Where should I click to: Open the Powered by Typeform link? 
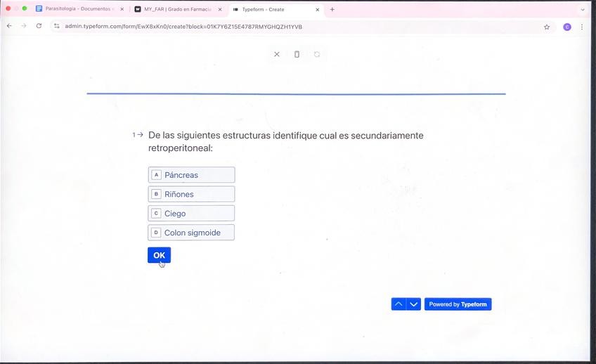(x=458, y=304)
